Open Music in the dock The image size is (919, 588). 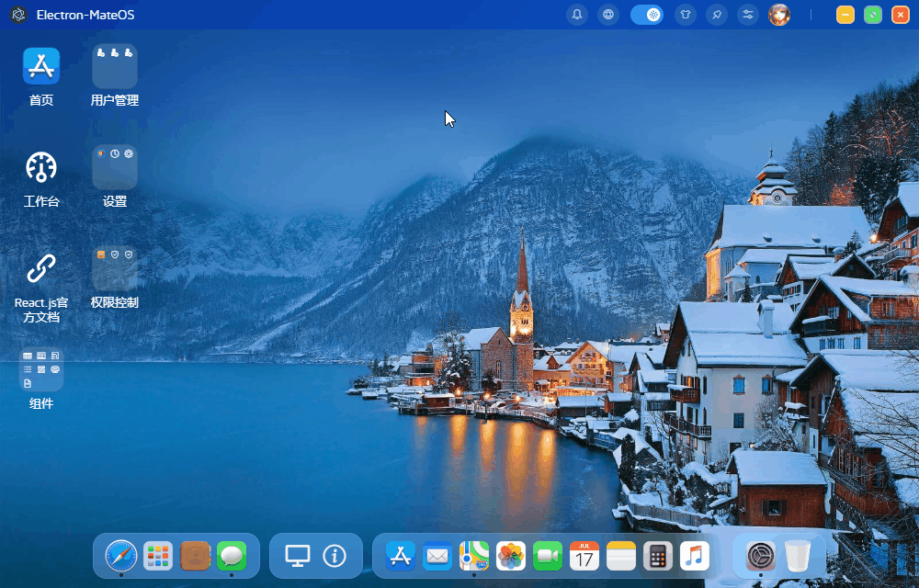point(695,556)
